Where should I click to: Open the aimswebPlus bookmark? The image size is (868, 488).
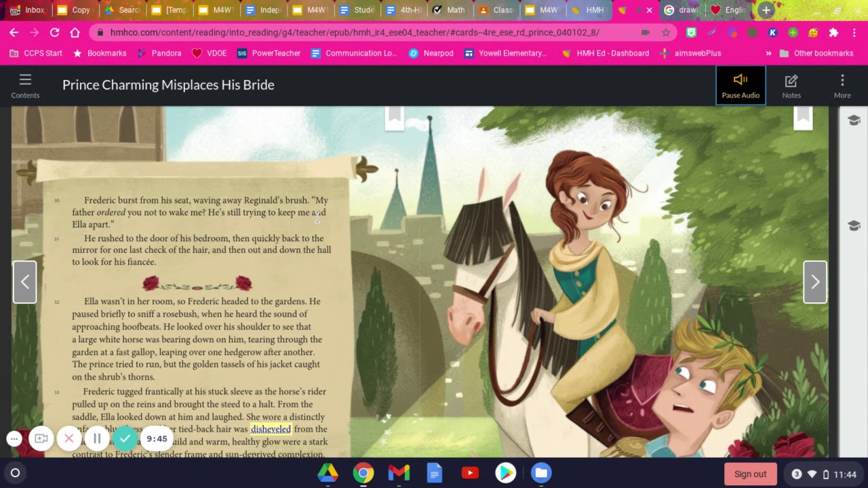(x=690, y=53)
